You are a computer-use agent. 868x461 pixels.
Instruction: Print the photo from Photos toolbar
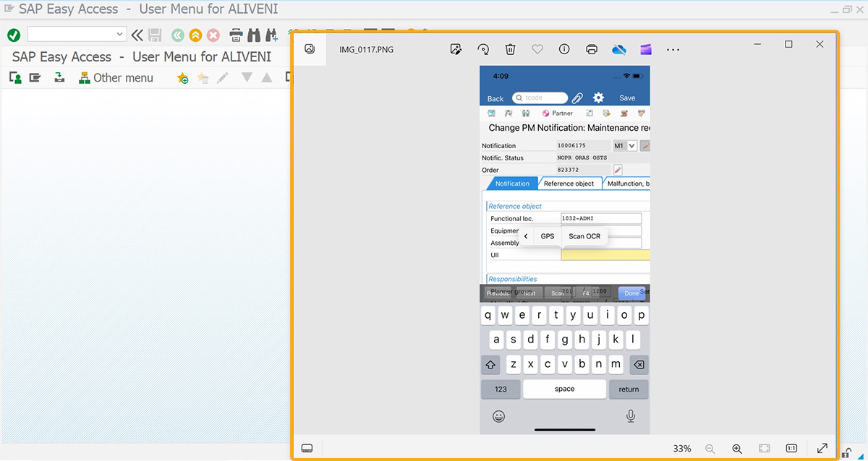point(592,49)
